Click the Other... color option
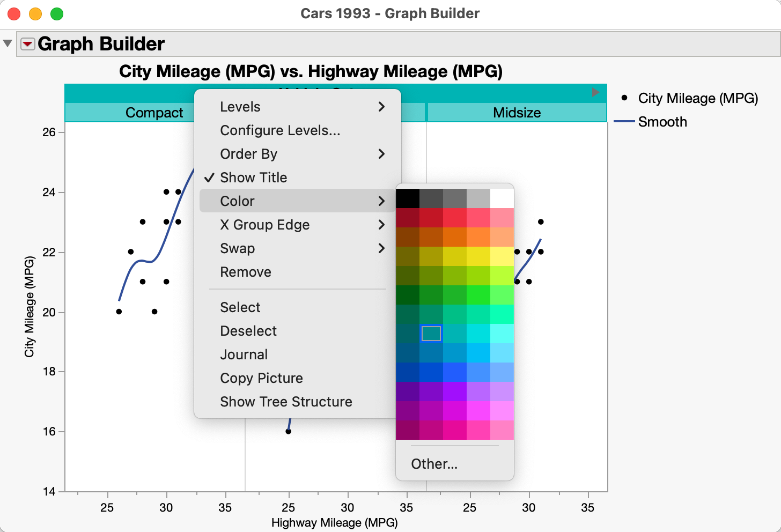Screen dimensions: 781x532 click(x=433, y=464)
